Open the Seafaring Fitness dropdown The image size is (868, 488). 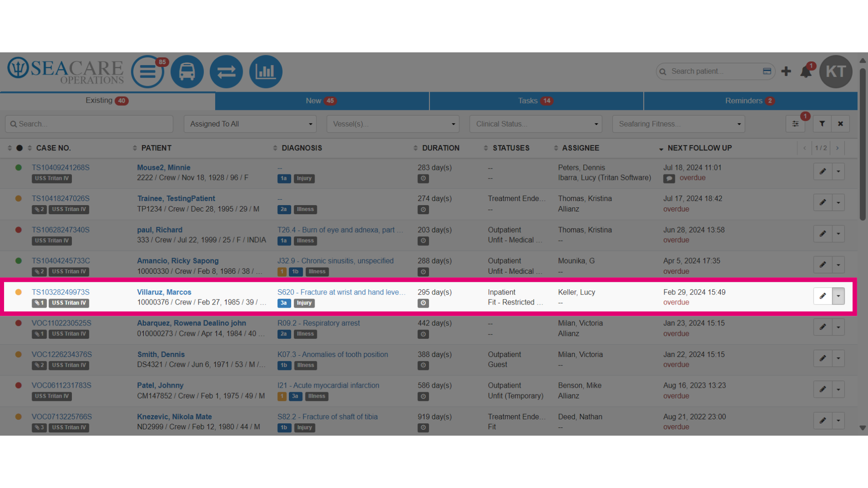point(679,124)
